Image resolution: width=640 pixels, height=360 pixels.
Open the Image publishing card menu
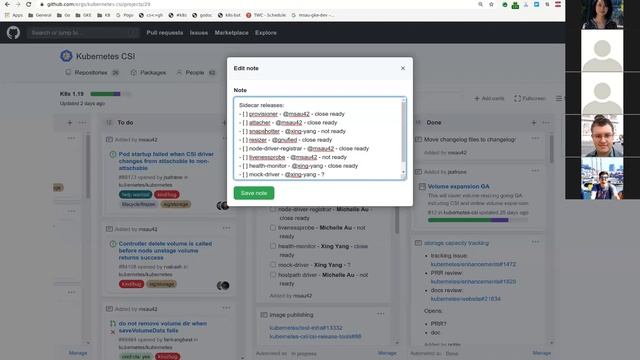click(380, 314)
